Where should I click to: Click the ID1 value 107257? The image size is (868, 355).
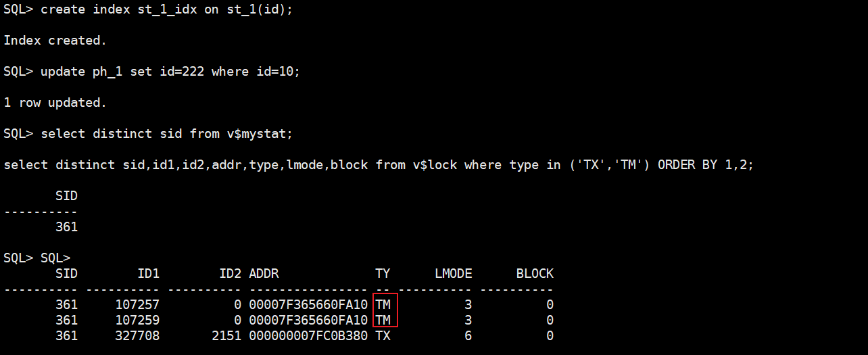pos(137,305)
